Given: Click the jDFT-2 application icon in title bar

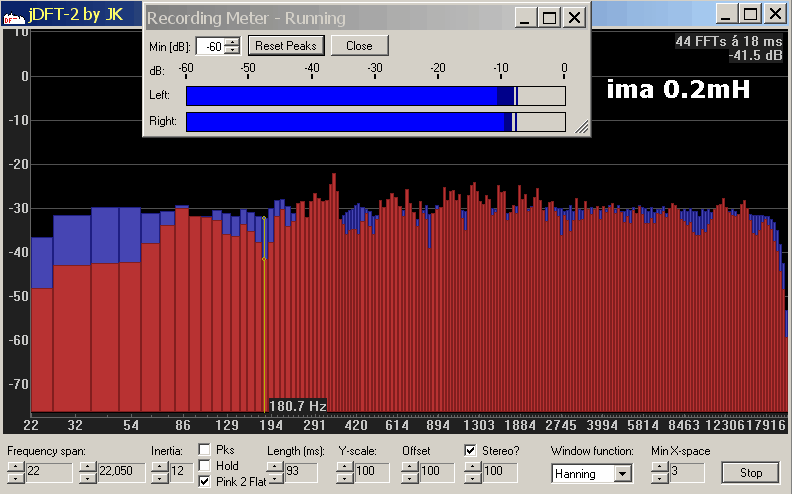Looking at the screenshot, I should point(14,18).
